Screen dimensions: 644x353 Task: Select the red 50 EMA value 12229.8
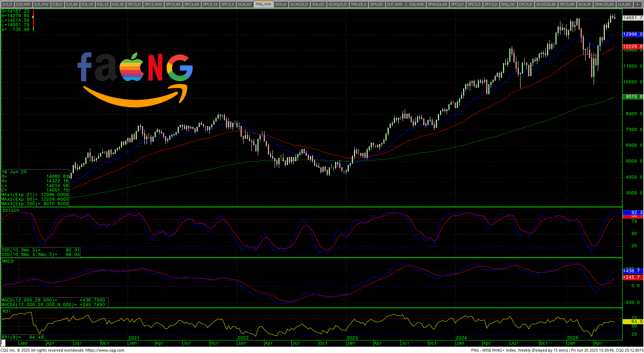tap(633, 47)
